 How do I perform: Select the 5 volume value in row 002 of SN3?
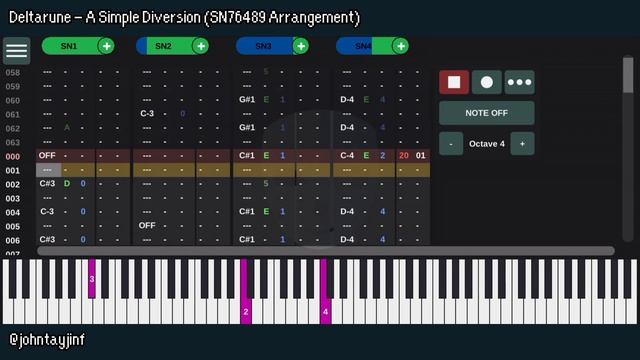[x=266, y=184]
